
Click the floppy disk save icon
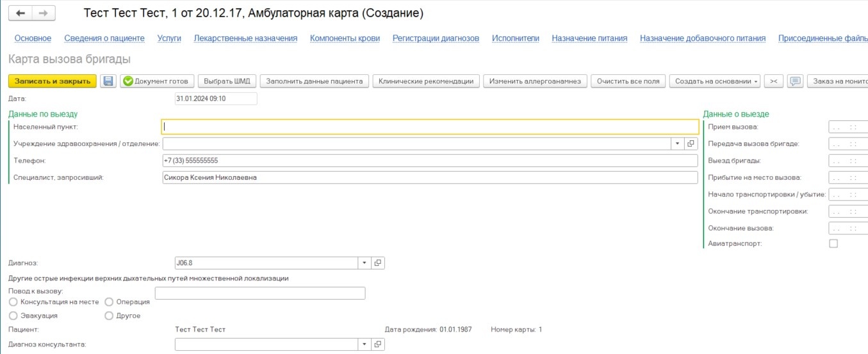[x=108, y=81]
